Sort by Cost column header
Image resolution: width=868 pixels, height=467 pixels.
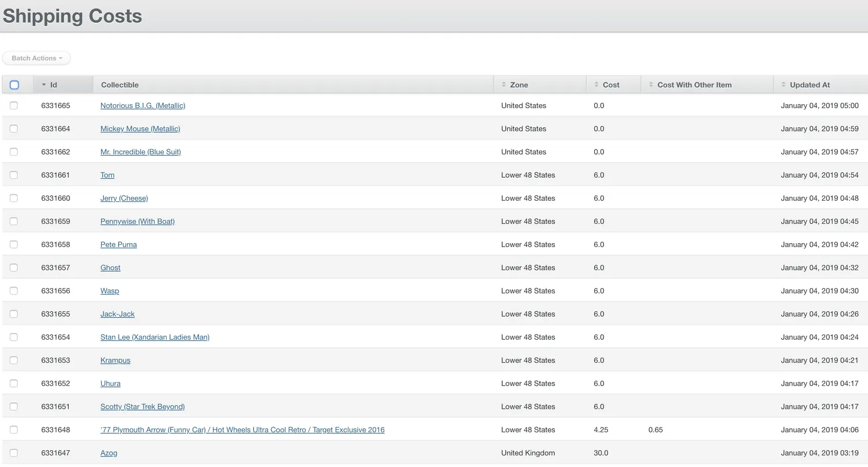coord(610,84)
